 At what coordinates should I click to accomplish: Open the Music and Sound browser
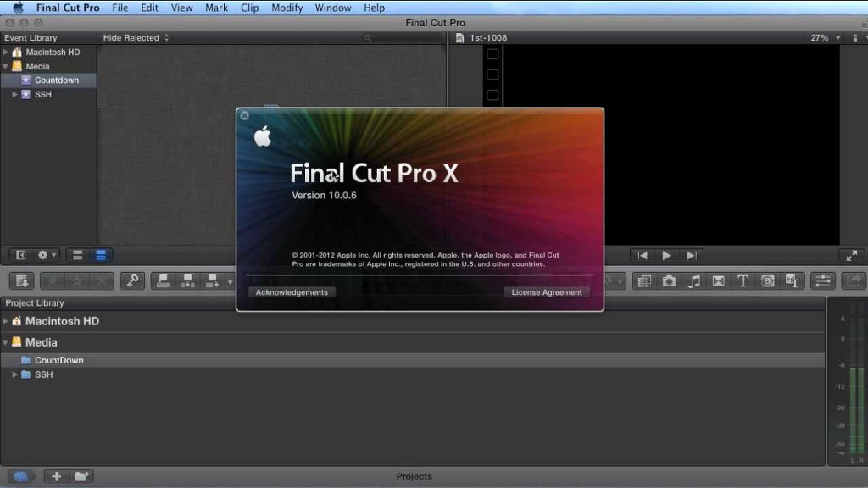(x=694, y=281)
